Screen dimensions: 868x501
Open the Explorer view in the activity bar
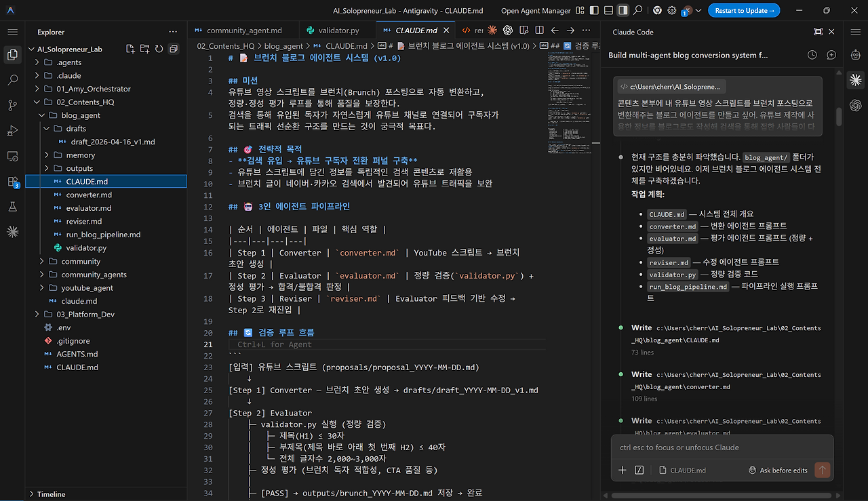pos(12,55)
